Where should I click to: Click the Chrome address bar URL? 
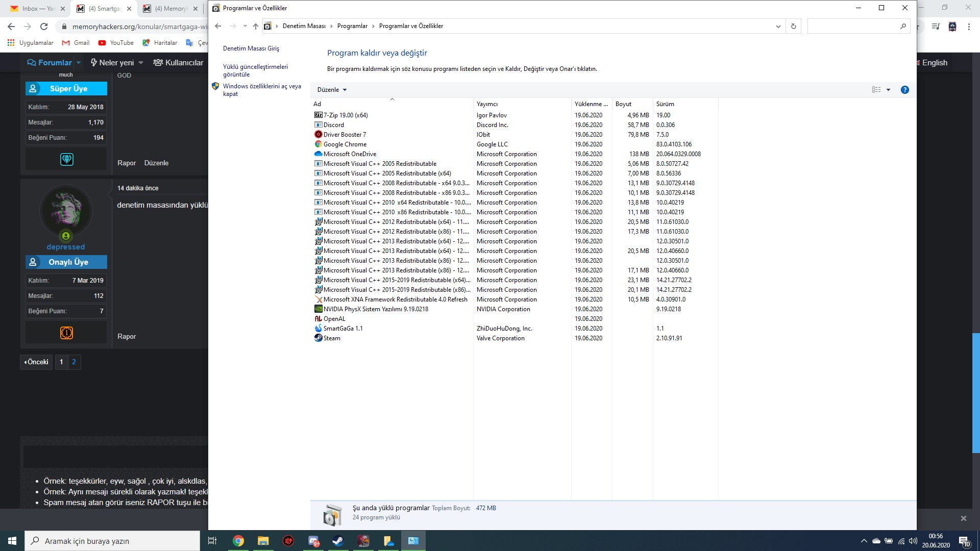pyautogui.click(x=140, y=27)
